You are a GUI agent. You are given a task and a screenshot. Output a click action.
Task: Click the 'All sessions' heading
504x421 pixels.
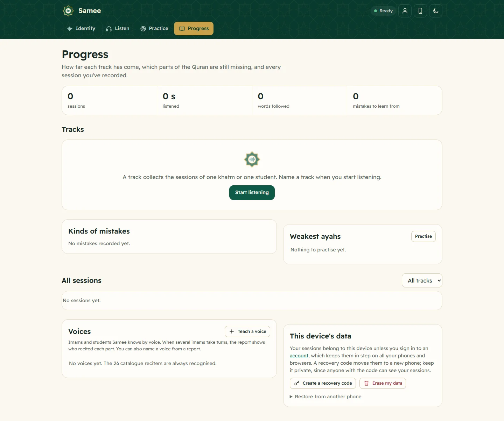click(82, 280)
